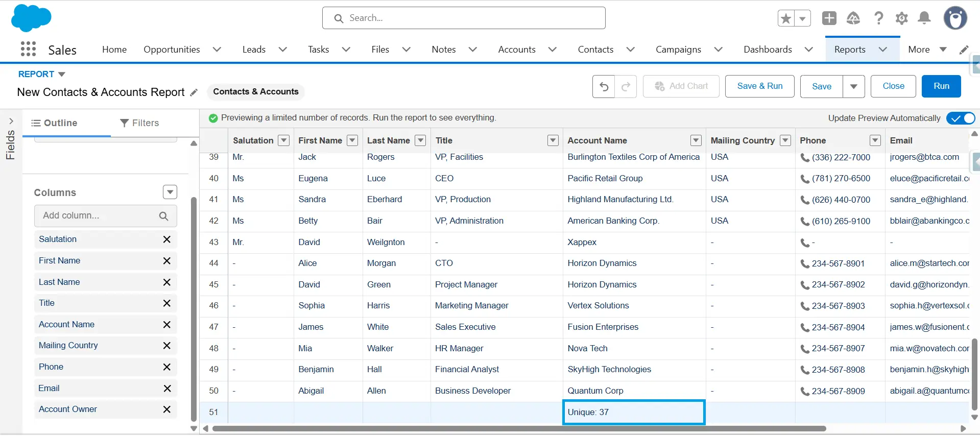Remove the Title column
The width and height of the screenshot is (980, 436).
pyautogui.click(x=166, y=303)
